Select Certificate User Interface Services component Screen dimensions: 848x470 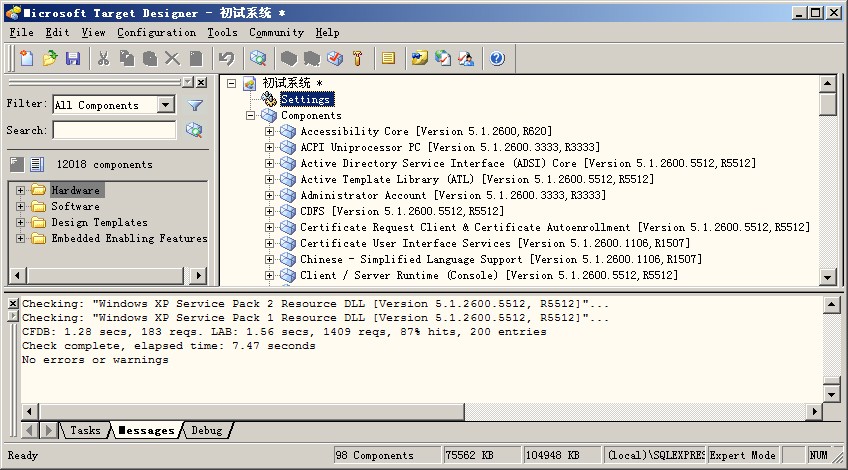495,243
